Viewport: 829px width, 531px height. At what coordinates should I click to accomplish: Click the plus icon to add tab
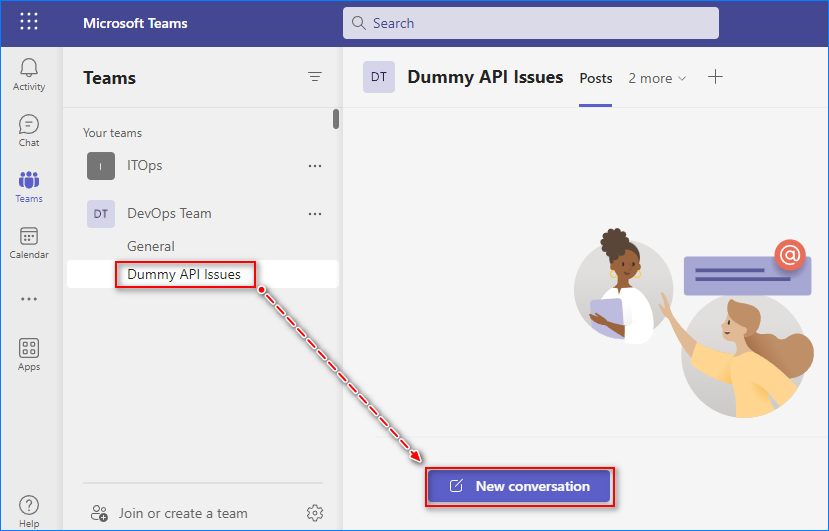click(715, 77)
